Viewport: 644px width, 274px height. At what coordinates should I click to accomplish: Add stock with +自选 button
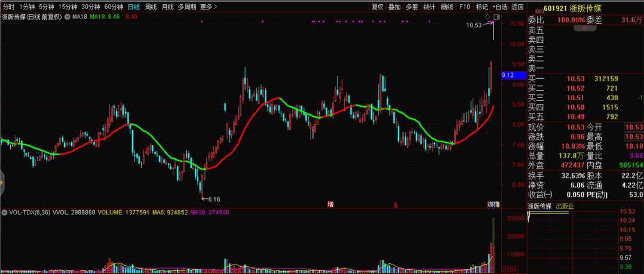click(x=500, y=7)
